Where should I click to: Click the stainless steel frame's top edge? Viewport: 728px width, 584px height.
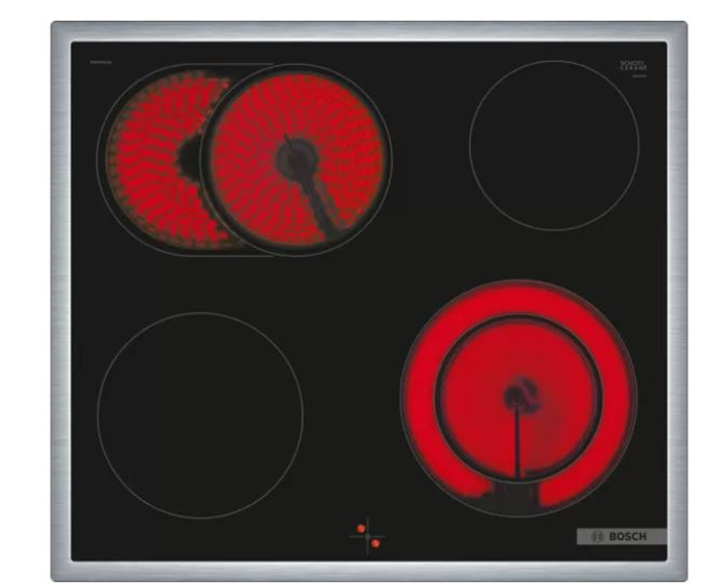click(x=369, y=31)
